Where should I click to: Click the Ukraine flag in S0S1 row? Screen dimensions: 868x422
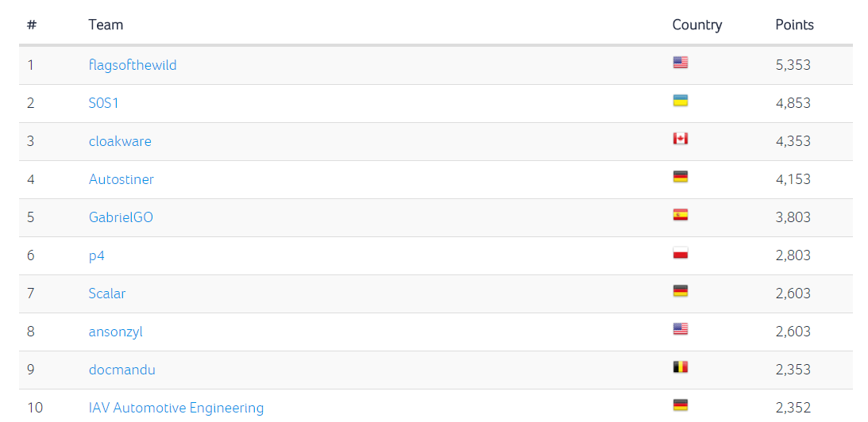(x=680, y=101)
